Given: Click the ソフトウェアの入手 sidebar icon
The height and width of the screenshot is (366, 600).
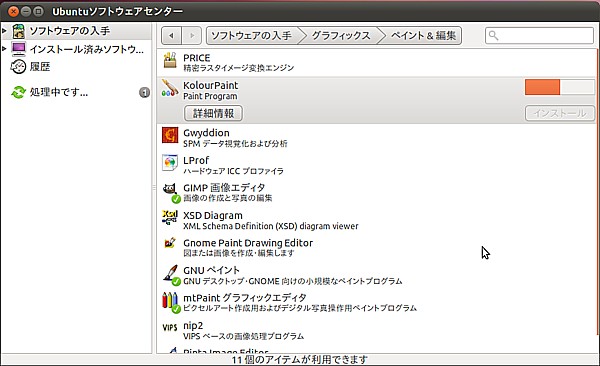Looking at the screenshot, I should click(18, 31).
